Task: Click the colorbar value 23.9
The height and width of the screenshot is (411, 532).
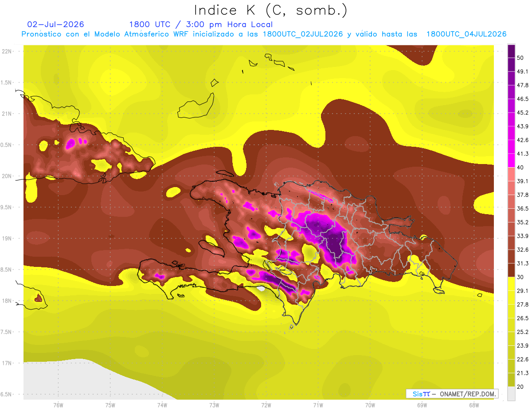Action: tap(523, 345)
